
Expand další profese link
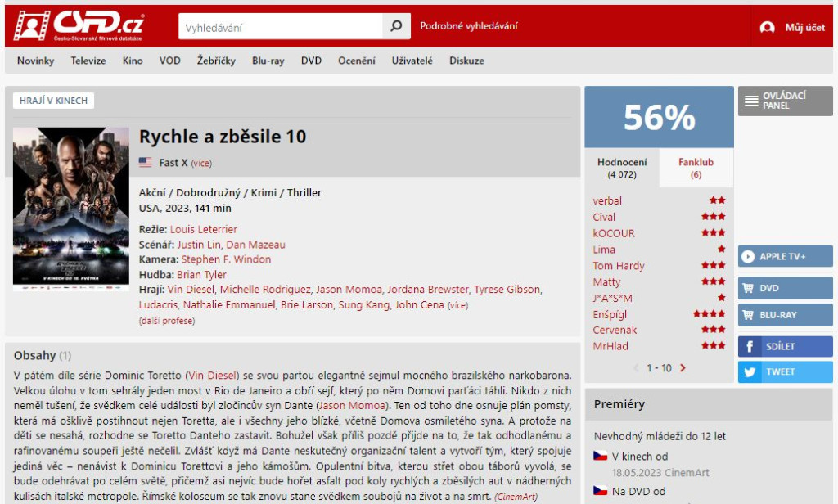[x=167, y=321]
